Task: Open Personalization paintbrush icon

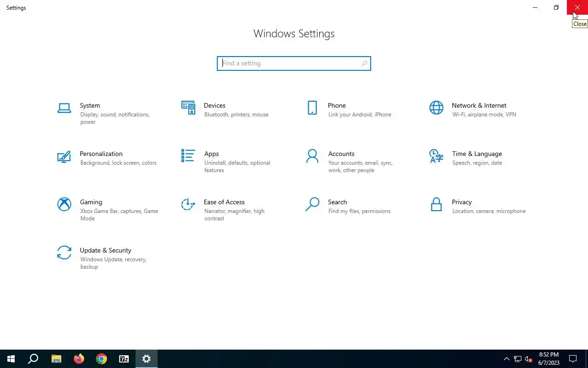Action: pos(64,156)
